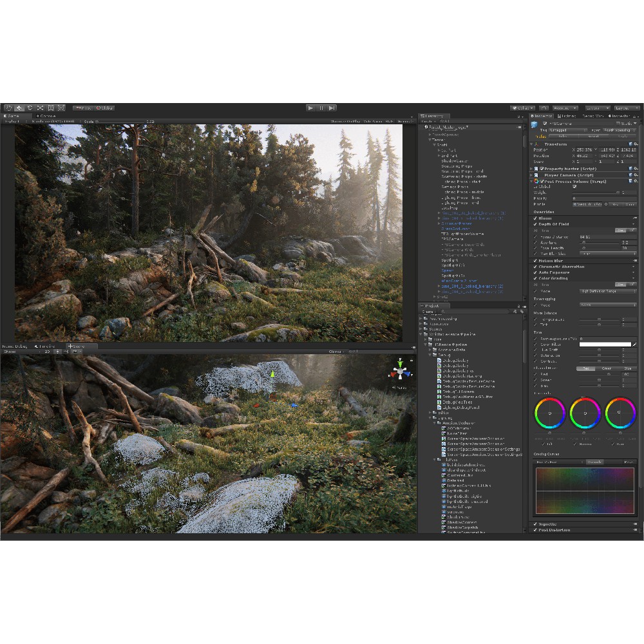
Task: Select the Move tool
Action: tap(19, 108)
